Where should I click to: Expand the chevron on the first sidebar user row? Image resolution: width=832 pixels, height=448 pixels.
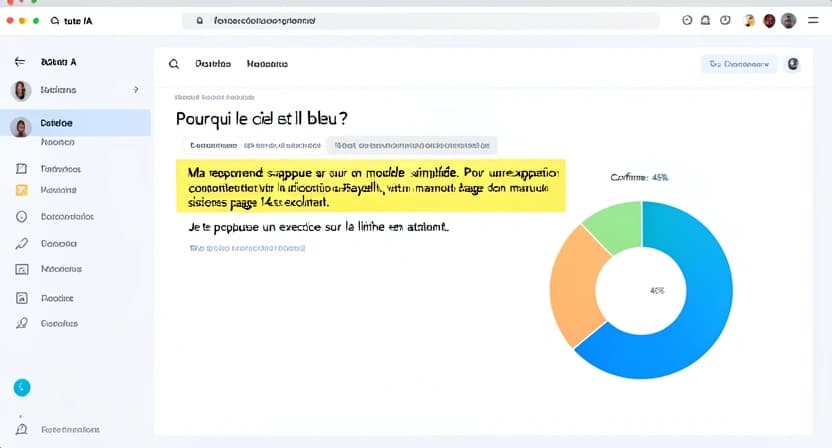tap(136, 90)
